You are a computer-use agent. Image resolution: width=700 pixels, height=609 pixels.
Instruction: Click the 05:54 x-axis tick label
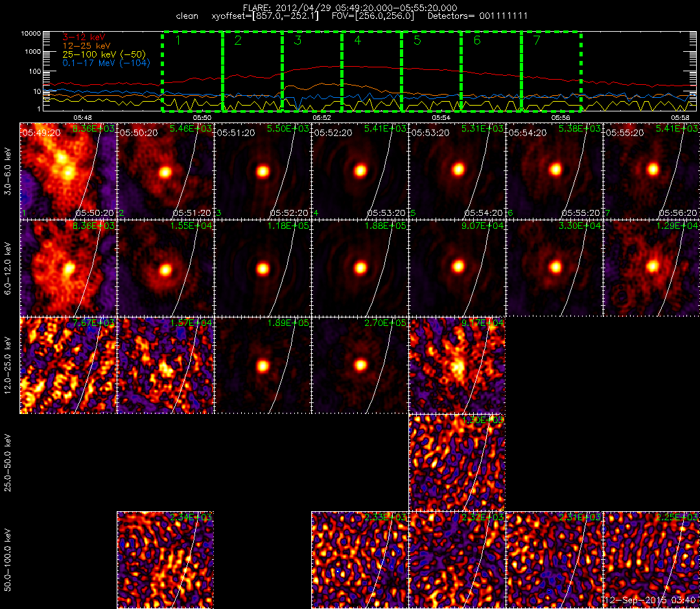pos(441,117)
